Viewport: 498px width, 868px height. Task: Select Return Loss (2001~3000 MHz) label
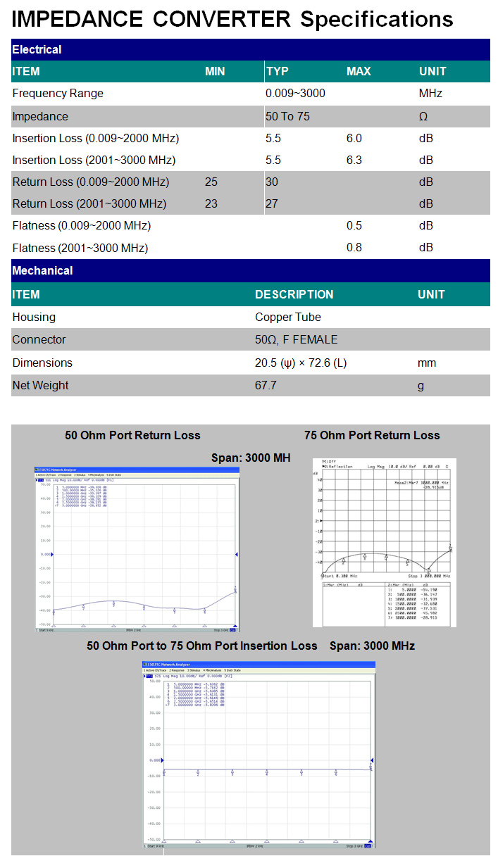click(x=89, y=203)
